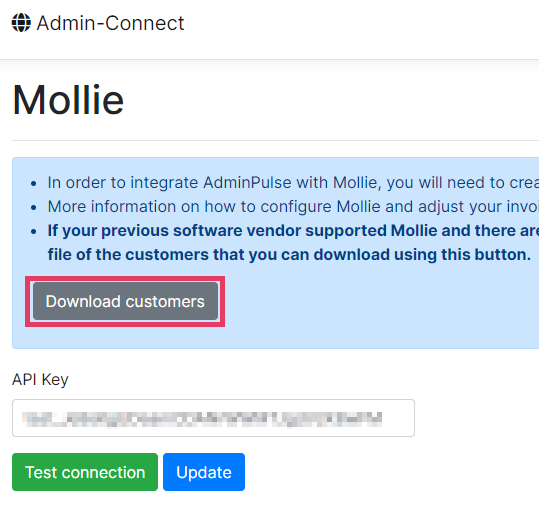This screenshot has height=520, width=539.
Task: Click the white header bar beside Admin-Connect
Action: pos(361,23)
